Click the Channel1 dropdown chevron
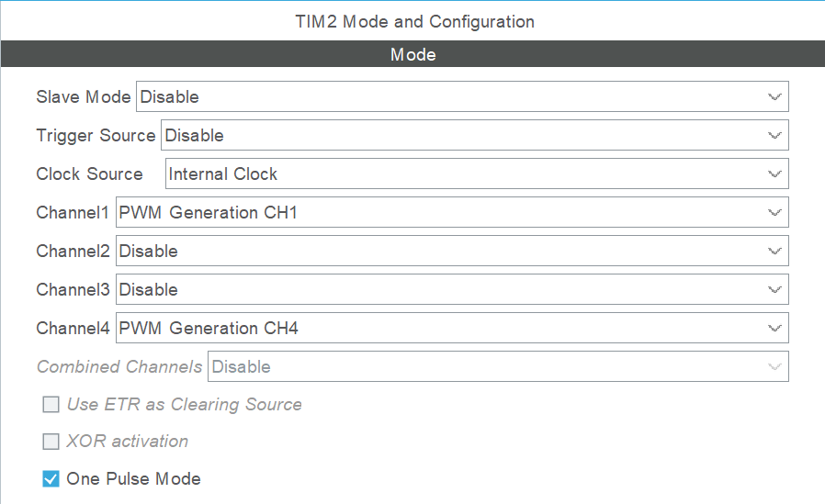 (774, 213)
